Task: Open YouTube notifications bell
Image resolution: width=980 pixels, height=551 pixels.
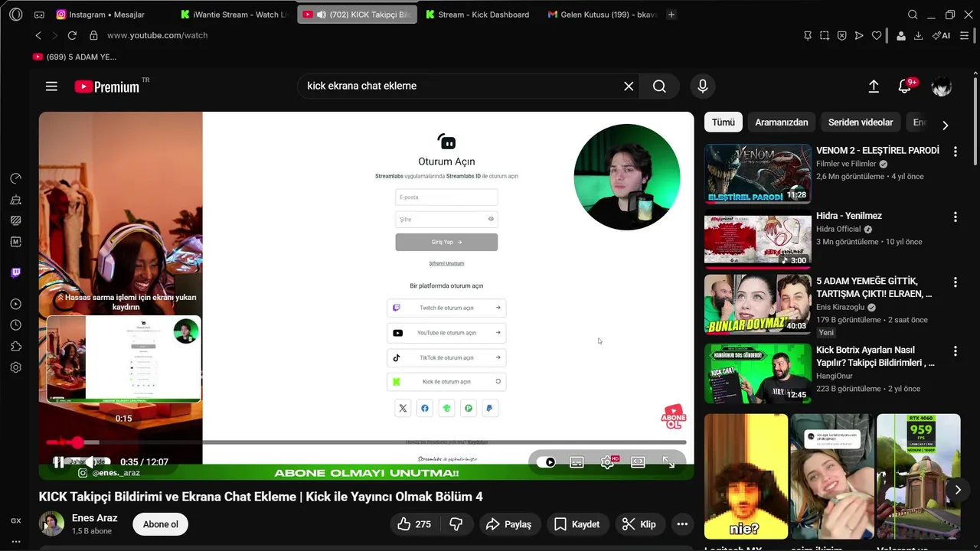Action: 905,86
